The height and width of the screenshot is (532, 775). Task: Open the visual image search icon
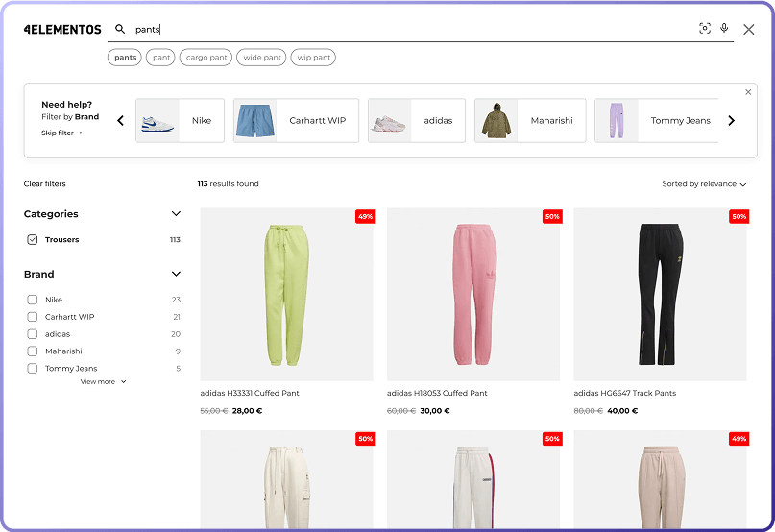(705, 29)
